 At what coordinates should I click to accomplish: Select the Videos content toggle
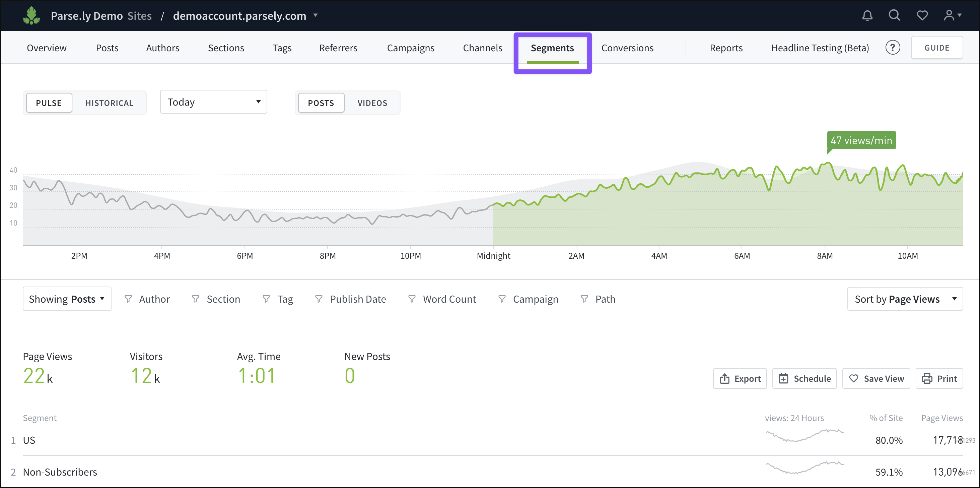372,103
